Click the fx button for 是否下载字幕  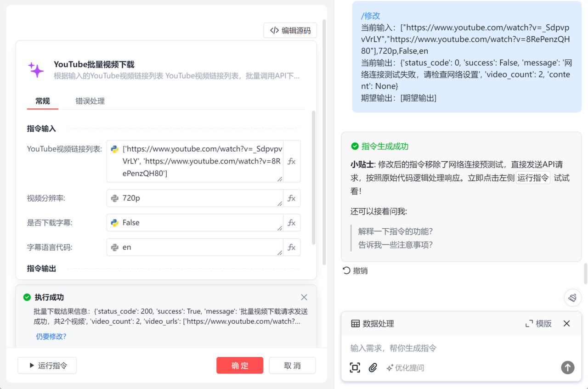(291, 223)
